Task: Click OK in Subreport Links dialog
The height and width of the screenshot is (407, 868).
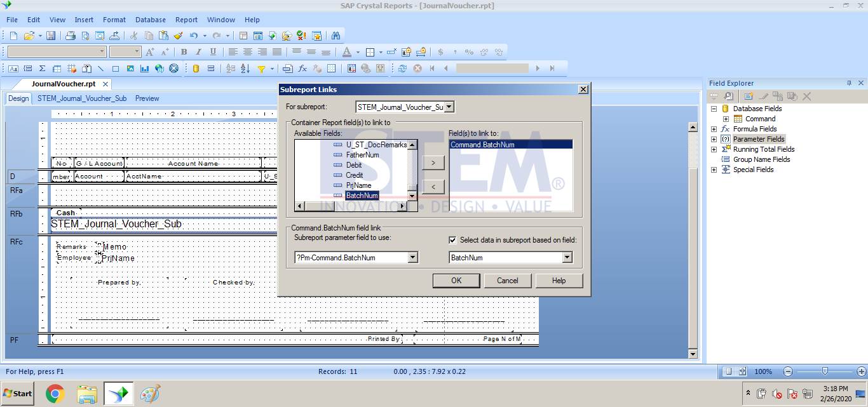Action: [x=456, y=281]
